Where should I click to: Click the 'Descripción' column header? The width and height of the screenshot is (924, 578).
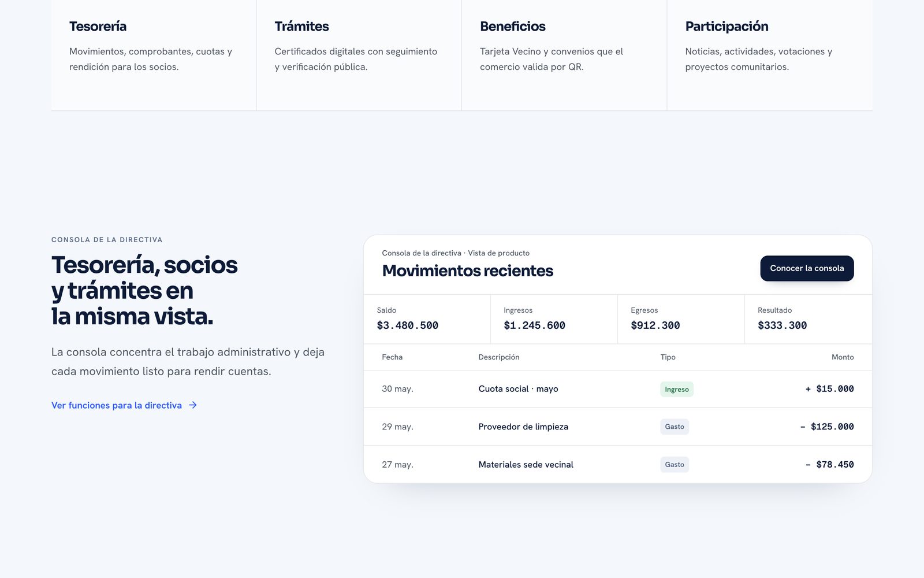pos(499,357)
